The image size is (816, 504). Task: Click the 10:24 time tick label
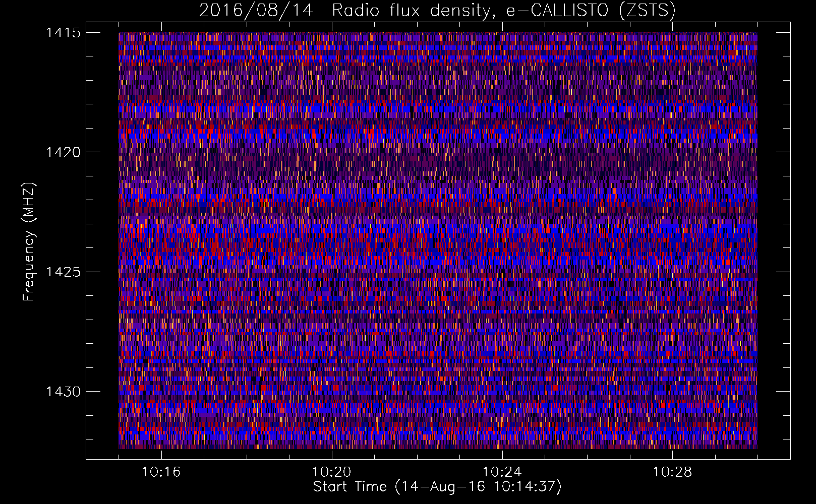(x=502, y=472)
